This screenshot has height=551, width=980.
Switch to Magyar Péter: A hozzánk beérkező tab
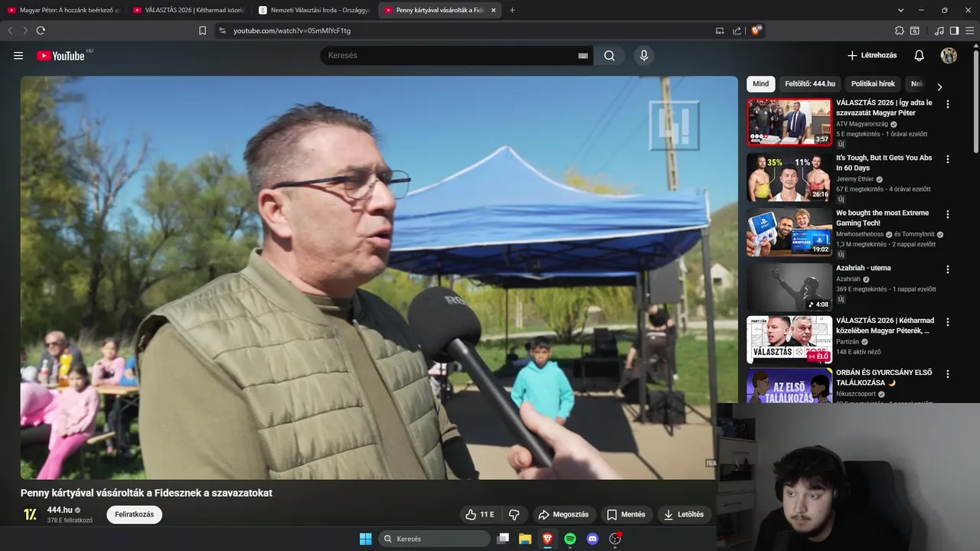coord(64,10)
